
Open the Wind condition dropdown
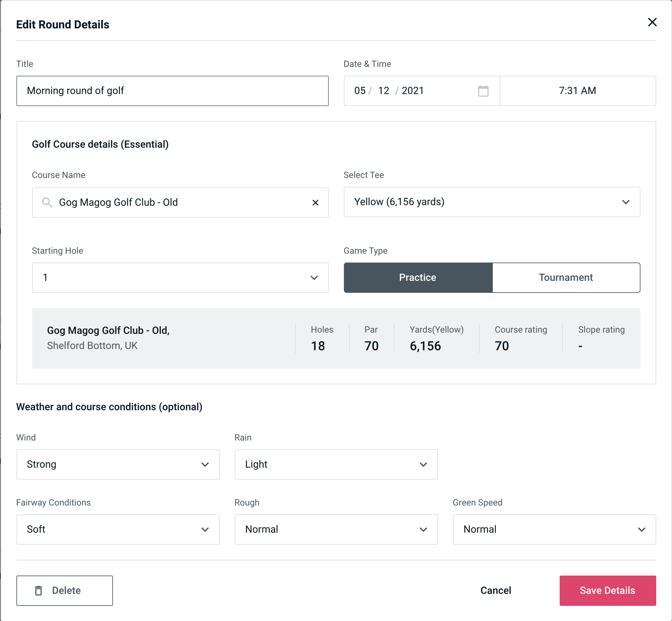117,464
